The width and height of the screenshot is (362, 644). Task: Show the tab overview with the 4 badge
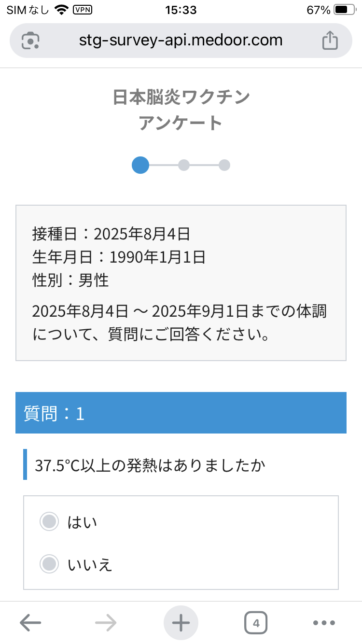coord(256,622)
